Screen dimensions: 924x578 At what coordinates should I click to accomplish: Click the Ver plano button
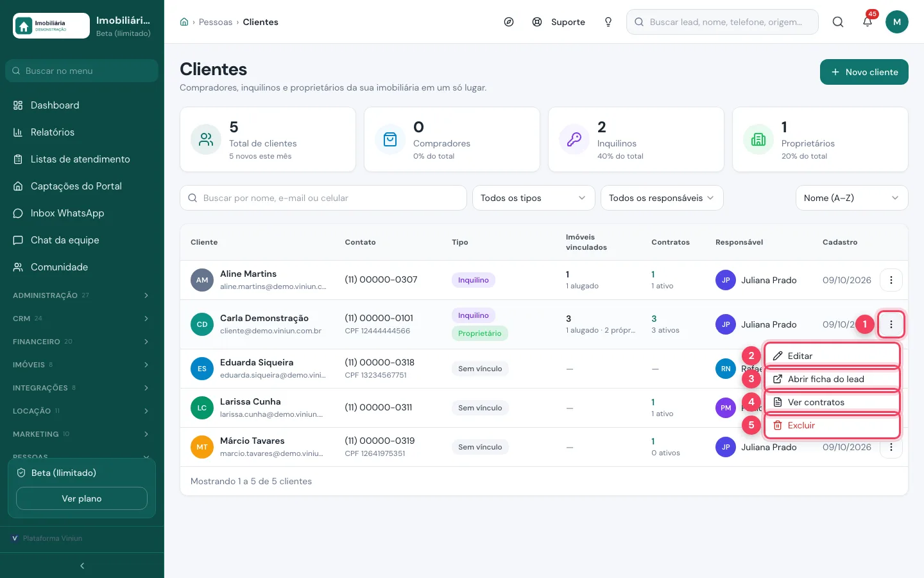81,498
